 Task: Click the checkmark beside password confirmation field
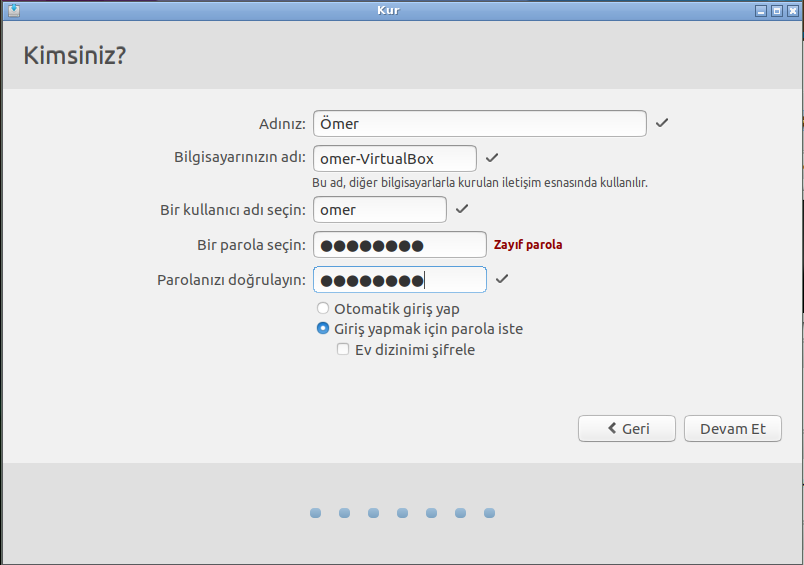[x=502, y=279]
